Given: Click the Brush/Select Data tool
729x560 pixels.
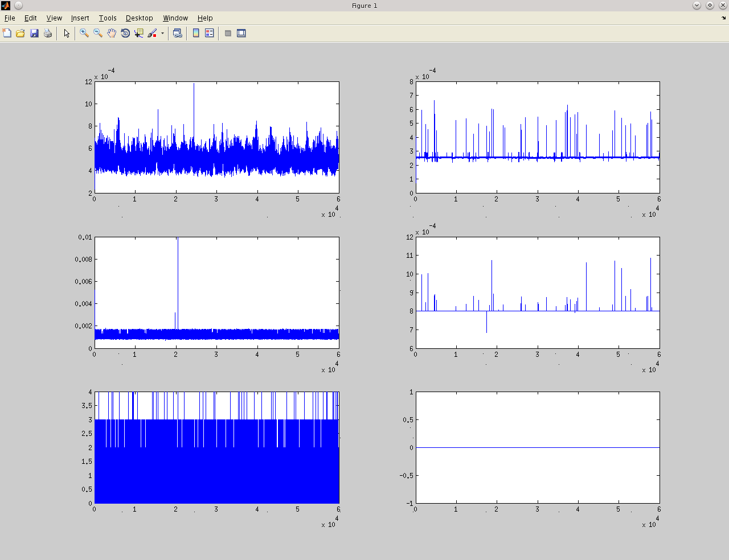Looking at the screenshot, I should (x=152, y=33).
